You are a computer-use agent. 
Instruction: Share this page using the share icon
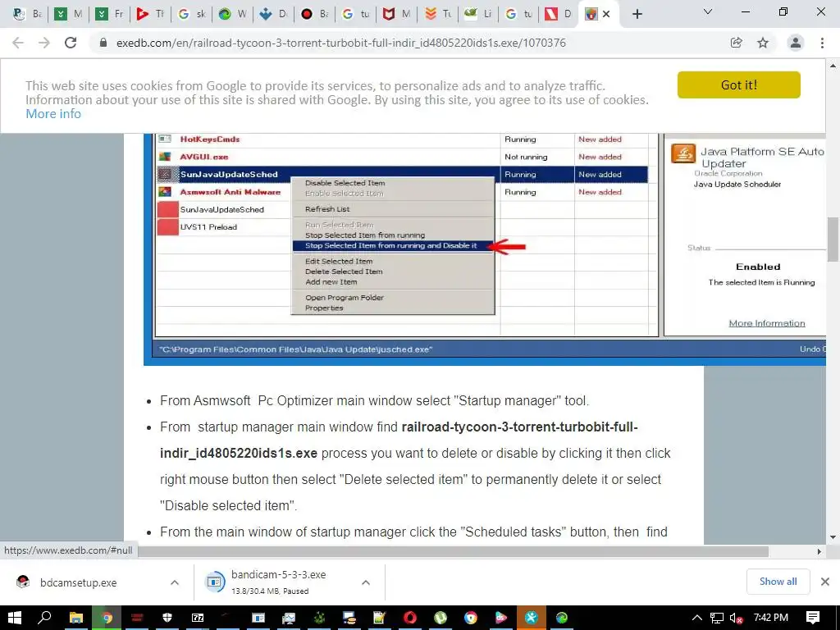pos(737,43)
